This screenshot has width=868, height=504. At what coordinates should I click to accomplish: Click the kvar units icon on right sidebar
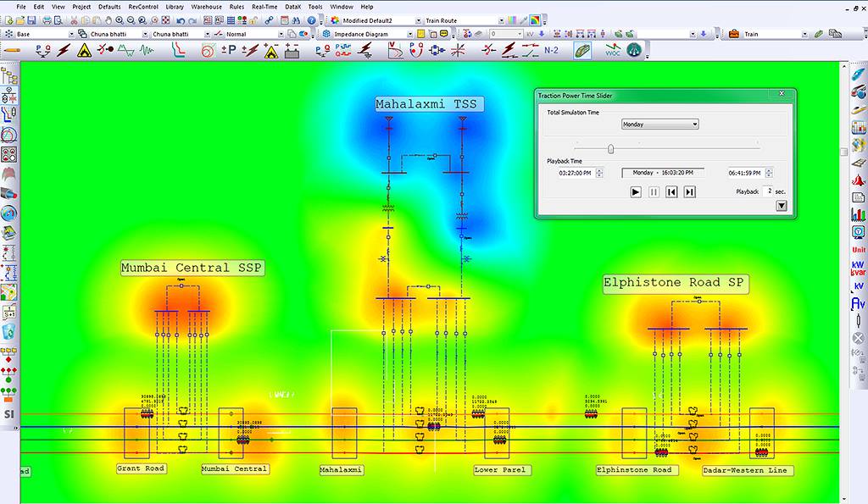(x=857, y=271)
